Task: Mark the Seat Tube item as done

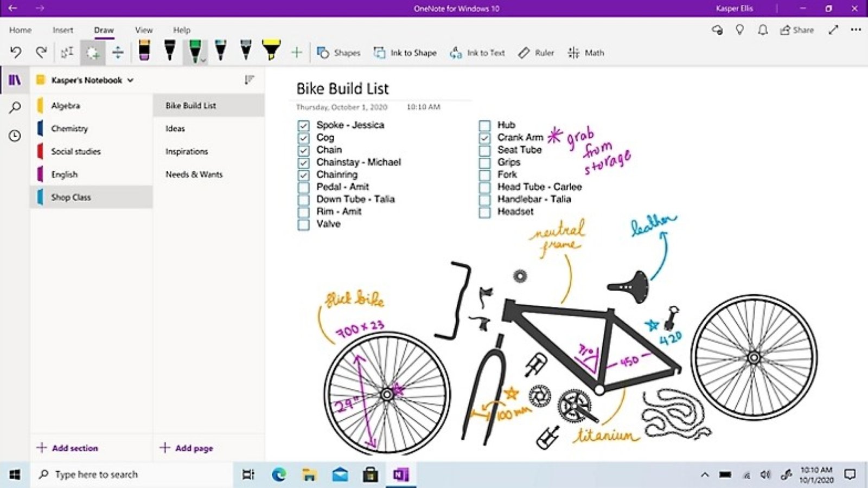Action: (x=484, y=150)
